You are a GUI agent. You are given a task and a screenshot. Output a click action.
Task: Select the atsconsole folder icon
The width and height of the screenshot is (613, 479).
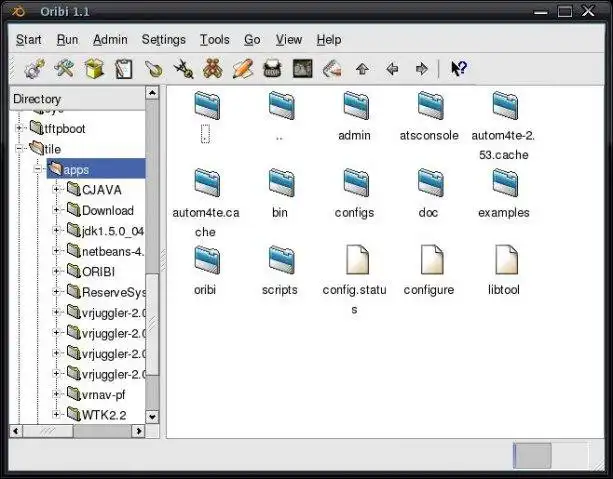[x=430, y=106]
